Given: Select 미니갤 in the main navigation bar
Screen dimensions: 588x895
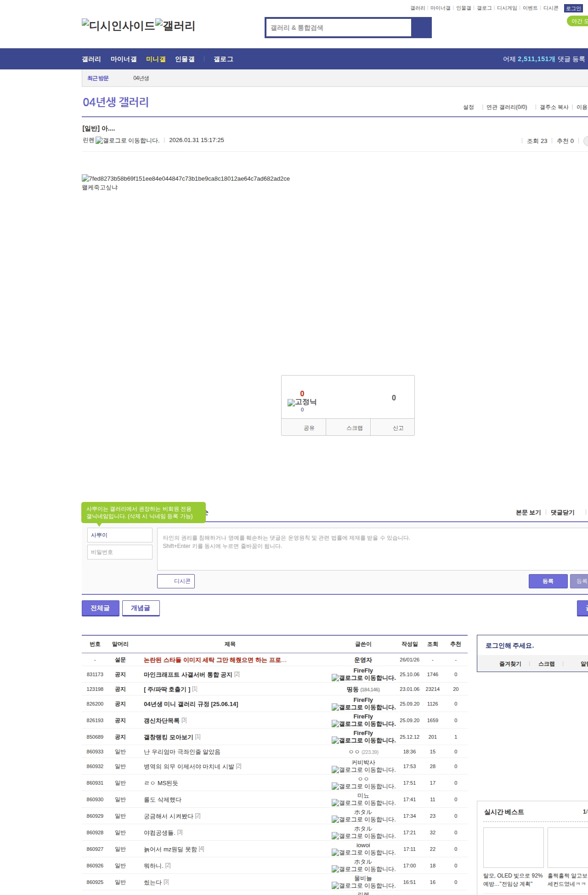Looking at the screenshot, I should 156,59.
